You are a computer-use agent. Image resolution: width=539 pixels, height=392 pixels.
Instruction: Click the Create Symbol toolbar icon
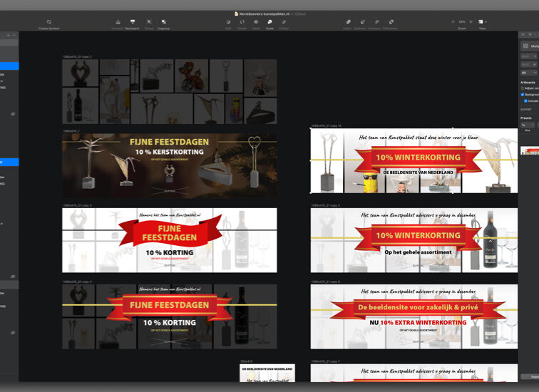tap(48, 21)
